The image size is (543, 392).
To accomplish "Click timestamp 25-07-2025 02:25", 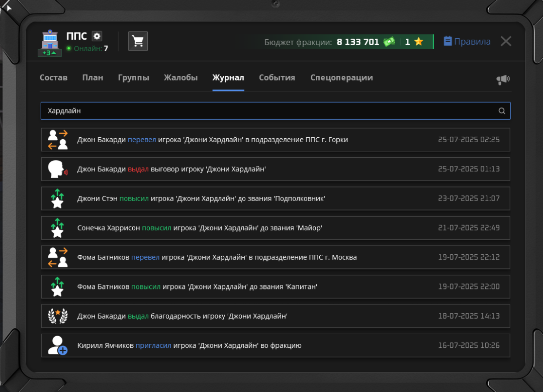I will pos(469,140).
